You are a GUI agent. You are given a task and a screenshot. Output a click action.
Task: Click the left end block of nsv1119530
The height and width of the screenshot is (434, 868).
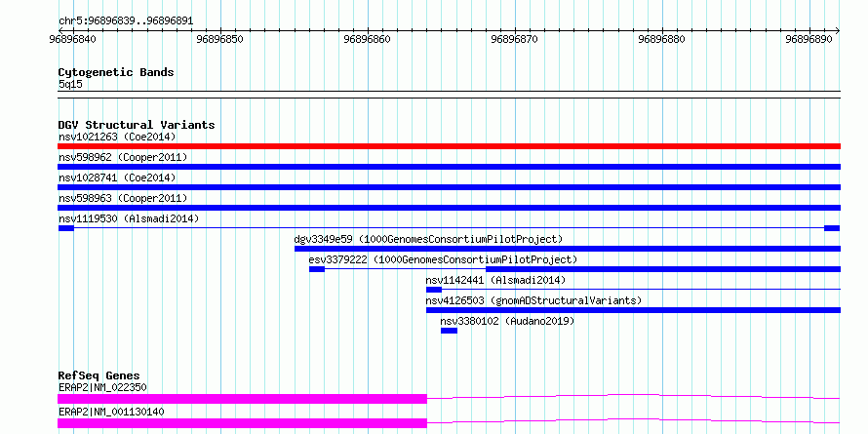(66, 228)
